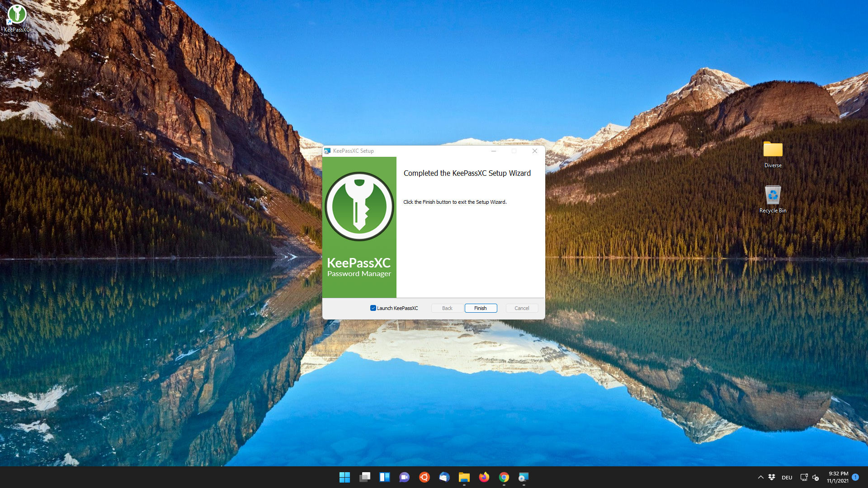Open the clock showing 9:32 PM
Screen dimensions: 868x488
[x=838, y=477]
